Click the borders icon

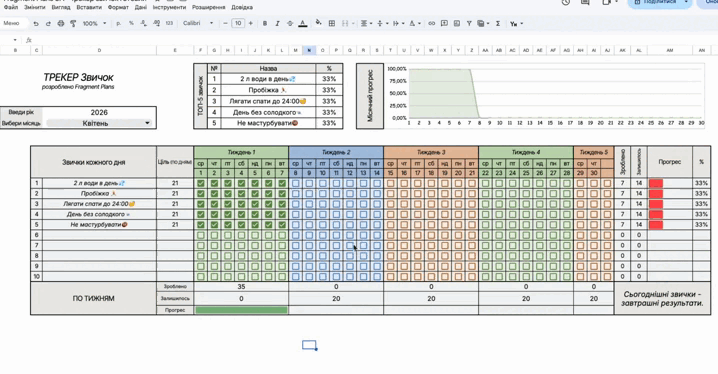pyautogui.click(x=332, y=23)
